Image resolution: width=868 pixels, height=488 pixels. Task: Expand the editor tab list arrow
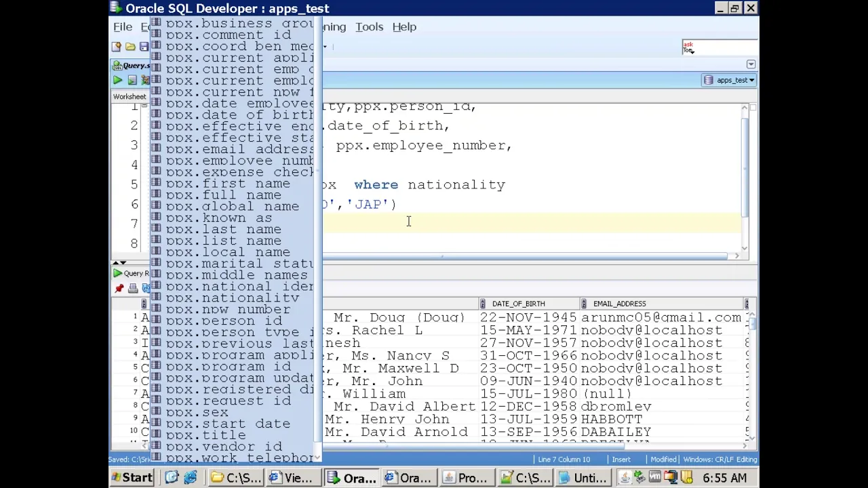[751, 64]
